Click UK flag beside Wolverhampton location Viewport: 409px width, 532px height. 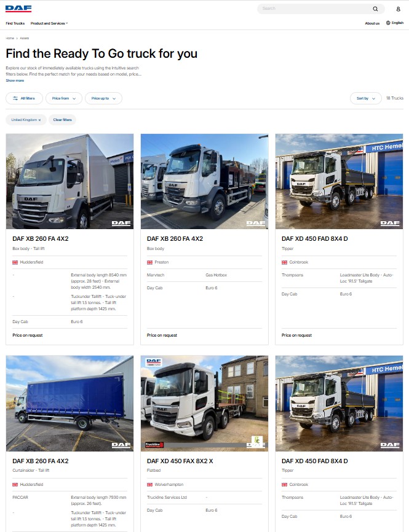[x=150, y=485]
